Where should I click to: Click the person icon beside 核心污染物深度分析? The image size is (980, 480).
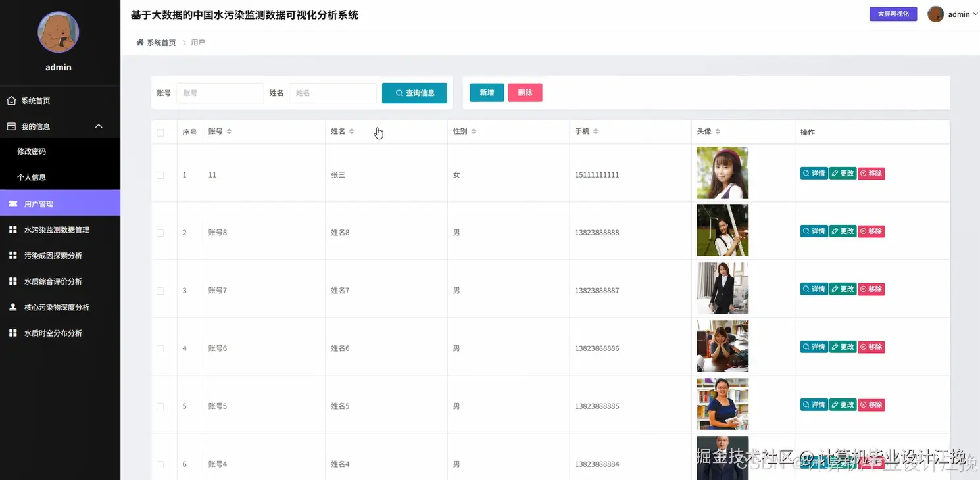pos(12,307)
